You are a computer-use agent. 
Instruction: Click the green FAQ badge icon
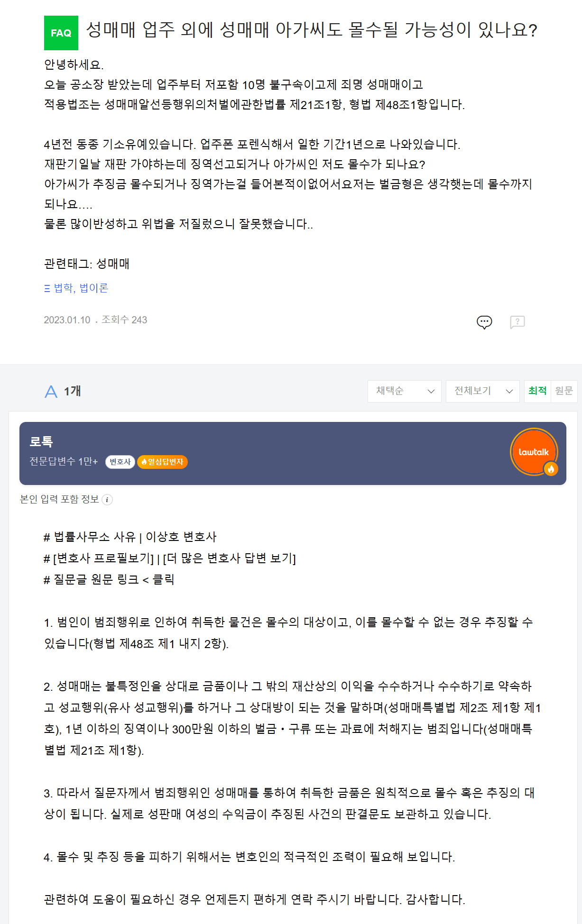click(x=61, y=33)
